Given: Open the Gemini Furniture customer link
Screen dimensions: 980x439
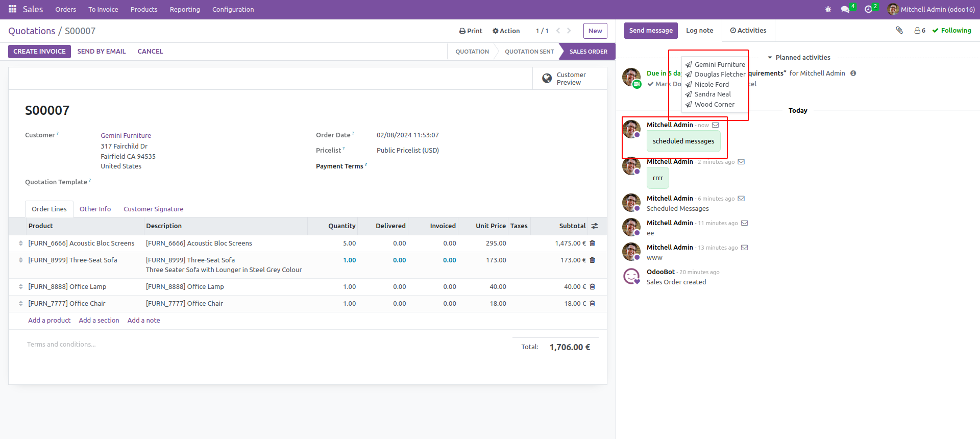Looking at the screenshot, I should 126,135.
